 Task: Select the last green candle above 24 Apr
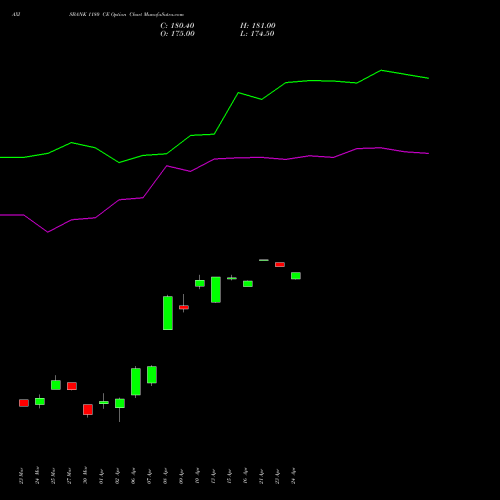pyautogui.click(x=296, y=276)
